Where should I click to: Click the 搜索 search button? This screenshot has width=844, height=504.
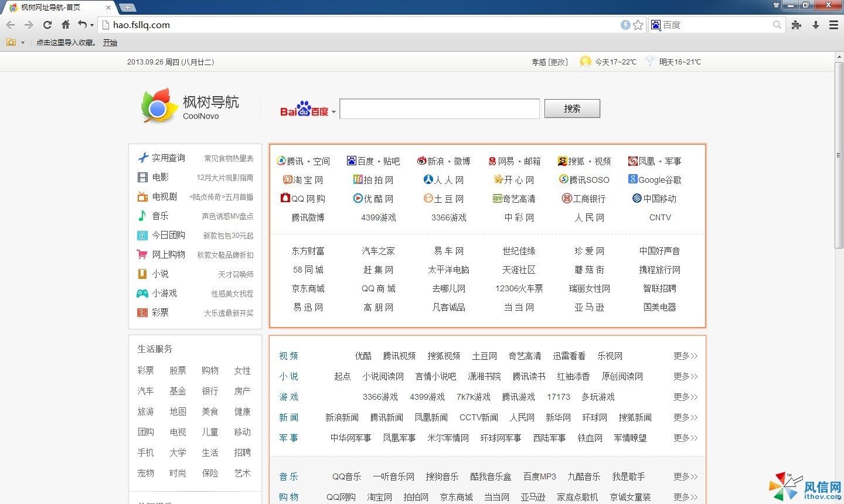click(572, 108)
